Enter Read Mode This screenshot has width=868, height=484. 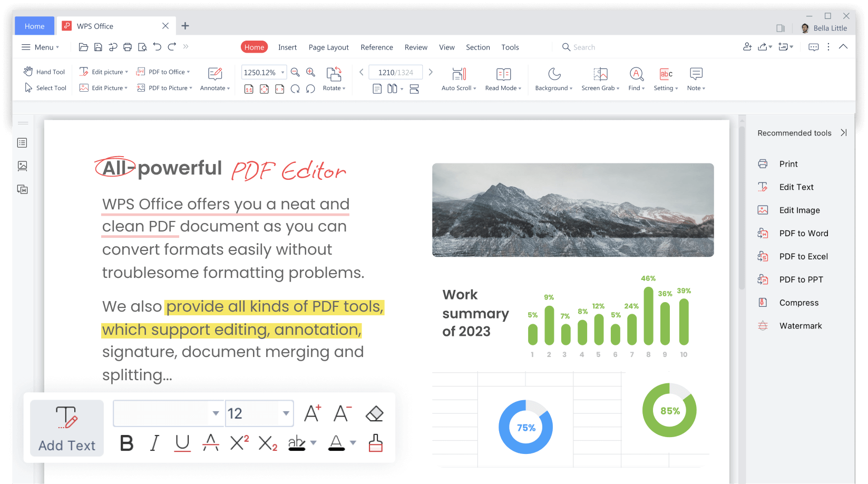coord(501,79)
